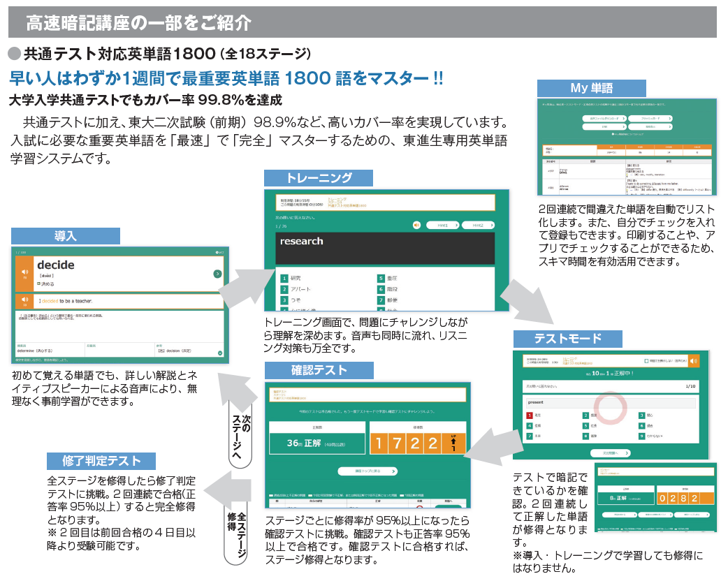728x581 pixels.
Task: Choose answer 6 in the present question
Action: tap(646, 425)
